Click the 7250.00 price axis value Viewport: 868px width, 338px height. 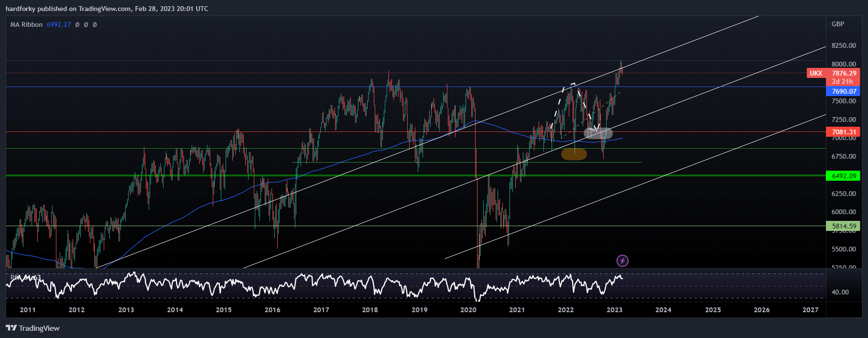(844, 120)
